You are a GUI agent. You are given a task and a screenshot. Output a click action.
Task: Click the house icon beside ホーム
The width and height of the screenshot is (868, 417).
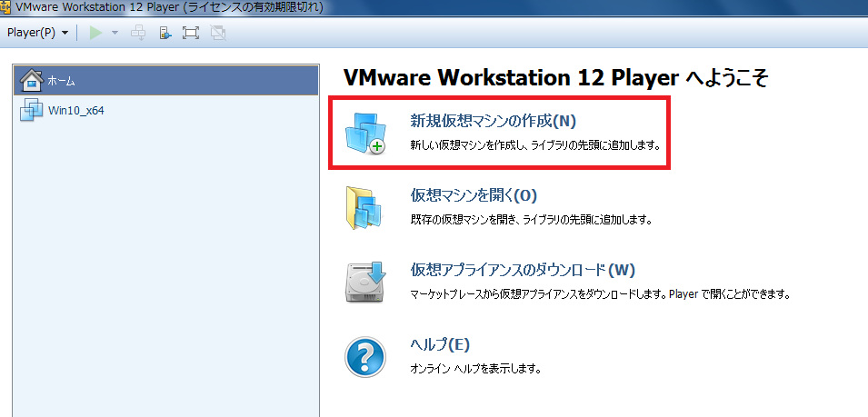coord(32,81)
